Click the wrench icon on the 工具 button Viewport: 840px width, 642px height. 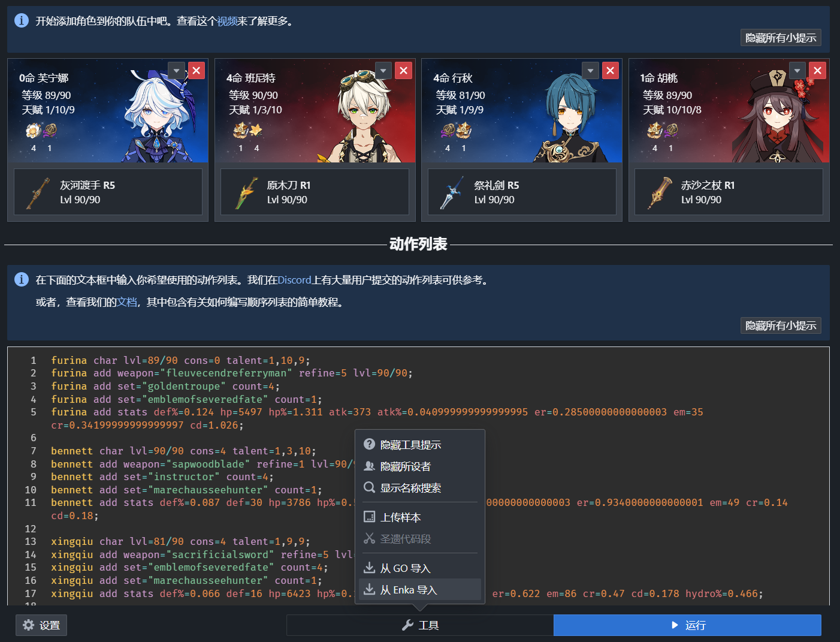pyautogui.click(x=408, y=625)
